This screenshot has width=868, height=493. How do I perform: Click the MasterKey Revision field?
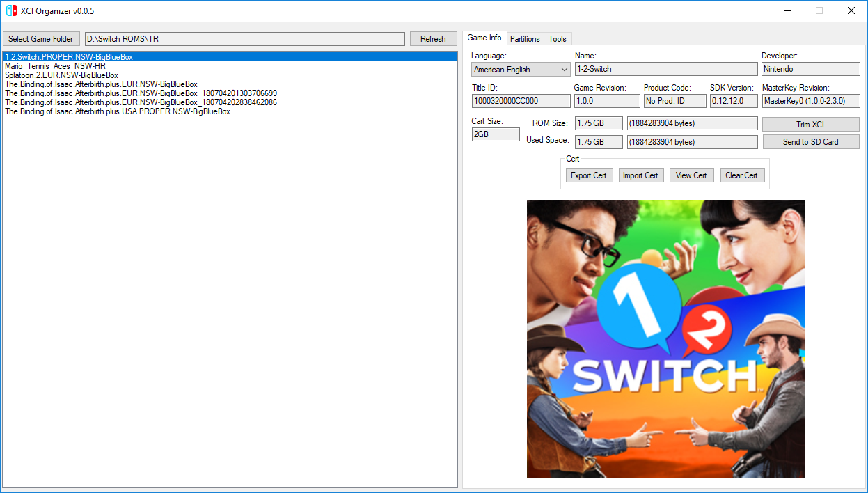pos(811,101)
